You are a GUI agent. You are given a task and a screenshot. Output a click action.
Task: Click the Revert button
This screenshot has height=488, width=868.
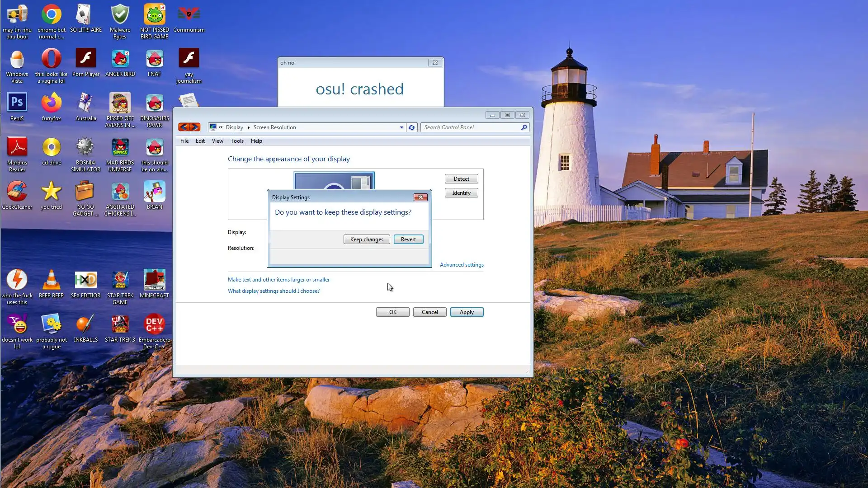pos(408,239)
